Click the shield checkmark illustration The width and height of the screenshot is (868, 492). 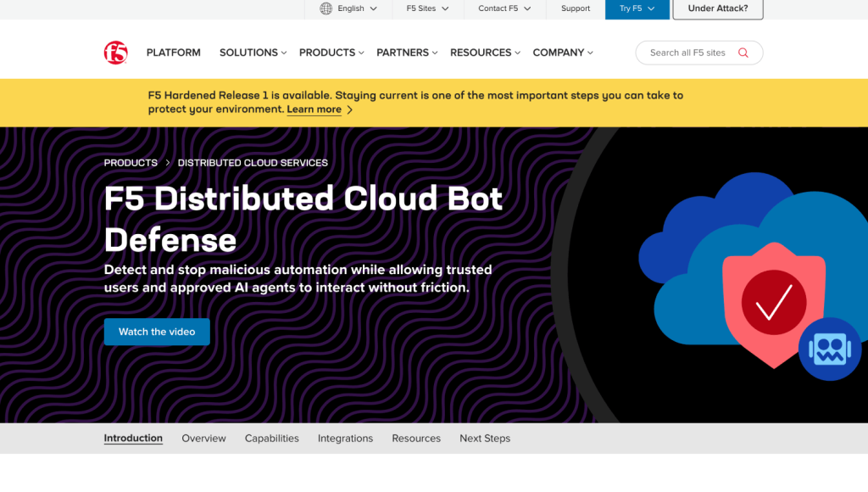[773, 304]
